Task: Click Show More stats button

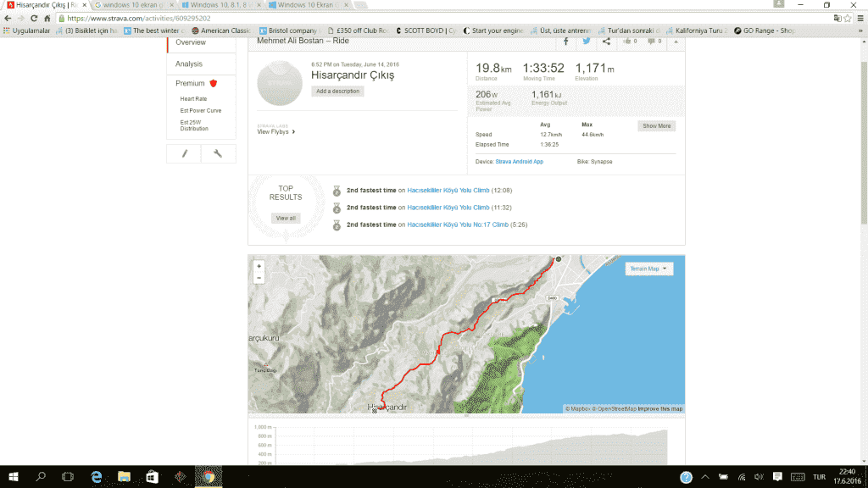Action: pos(656,125)
